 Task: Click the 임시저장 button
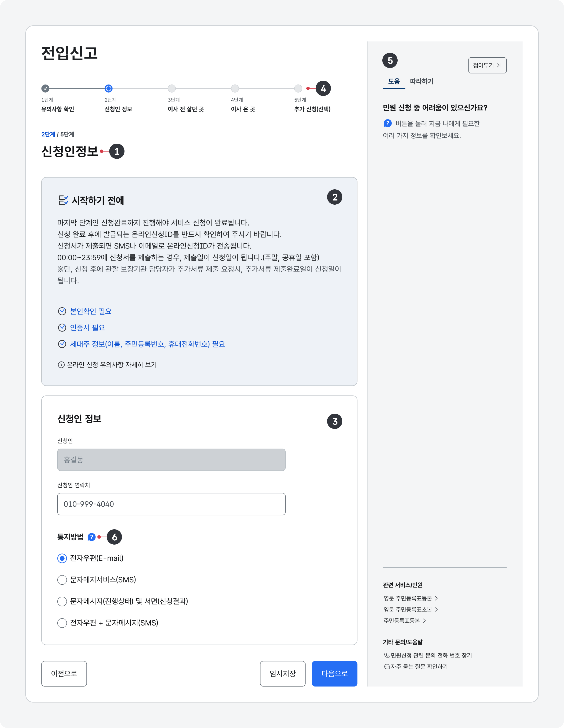point(283,674)
